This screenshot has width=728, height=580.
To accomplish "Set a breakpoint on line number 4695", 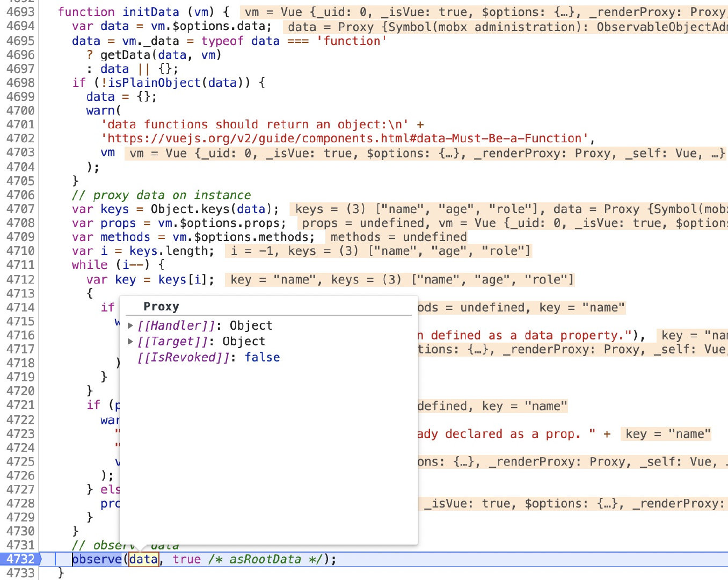I will pyautogui.click(x=20, y=41).
